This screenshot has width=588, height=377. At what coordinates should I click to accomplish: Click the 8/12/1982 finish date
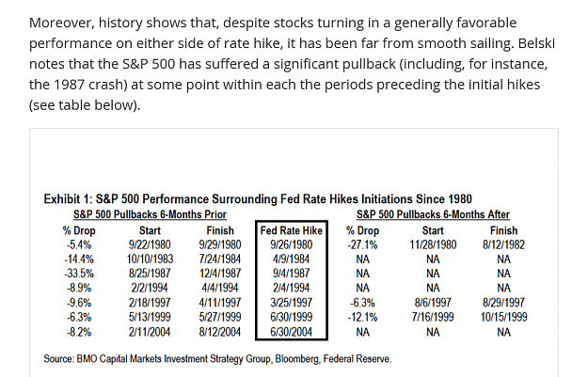(x=503, y=244)
